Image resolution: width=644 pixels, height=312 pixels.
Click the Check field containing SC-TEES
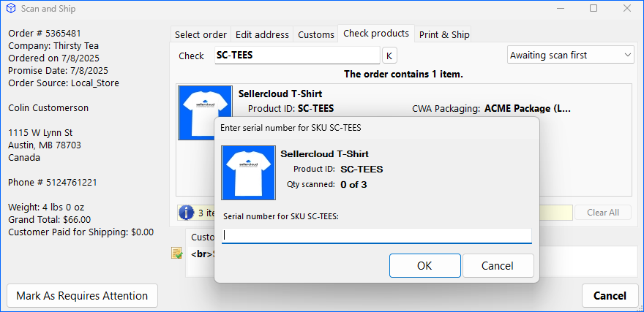[x=296, y=56]
